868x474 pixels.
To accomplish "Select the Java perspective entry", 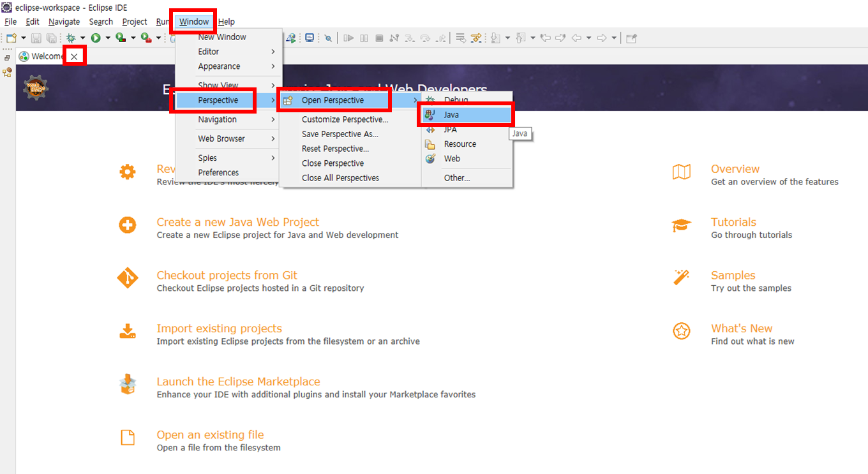I will point(466,115).
